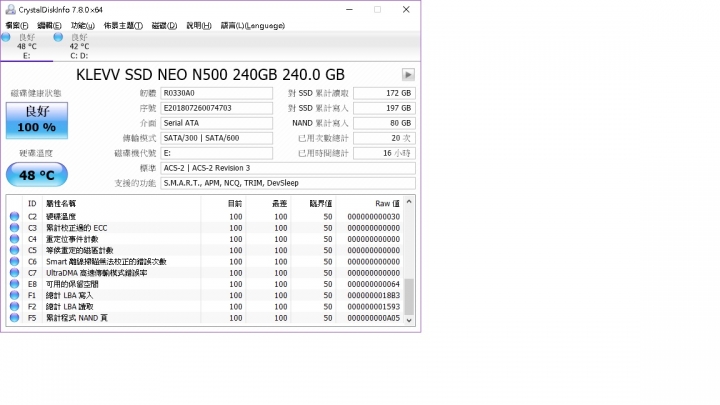Select the UltraDMA 高速傳輸模式錯誤率 row name
The height and width of the screenshot is (405, 720).
96,273
